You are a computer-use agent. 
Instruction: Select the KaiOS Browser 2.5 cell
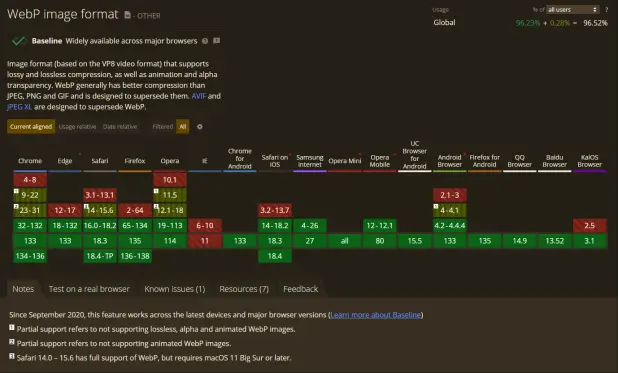coord(590,226)
